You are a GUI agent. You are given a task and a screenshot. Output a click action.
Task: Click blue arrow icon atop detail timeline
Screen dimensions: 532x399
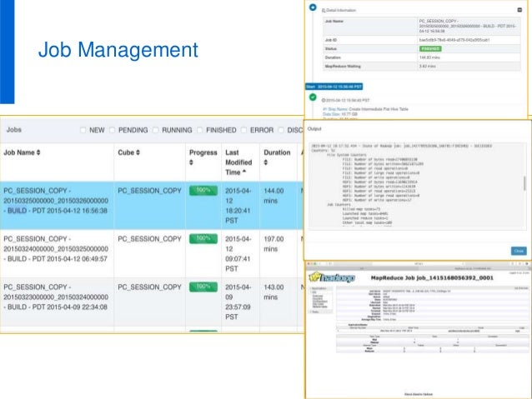click(x=313, y=7)
